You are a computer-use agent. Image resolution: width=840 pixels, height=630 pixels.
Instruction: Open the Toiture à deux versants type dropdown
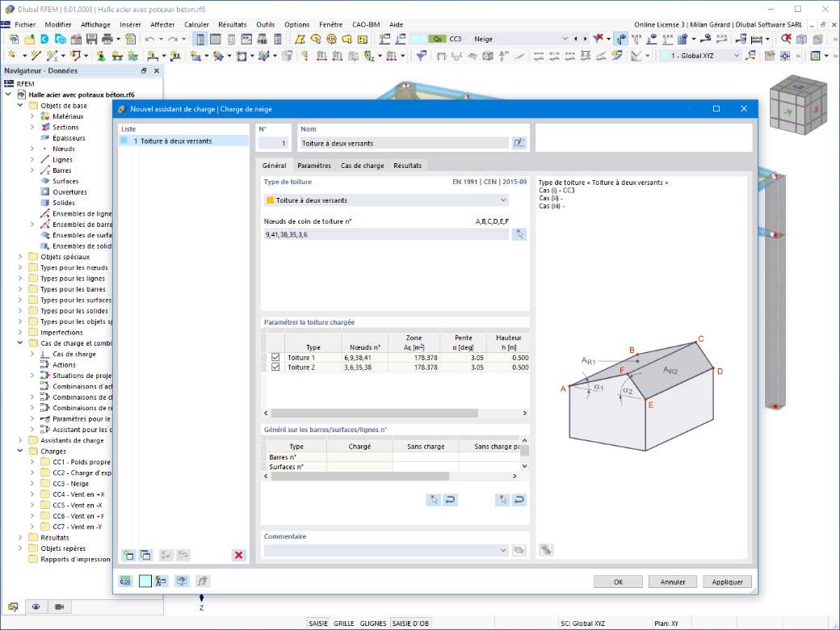pyautogui.click(x=386, y=200)
